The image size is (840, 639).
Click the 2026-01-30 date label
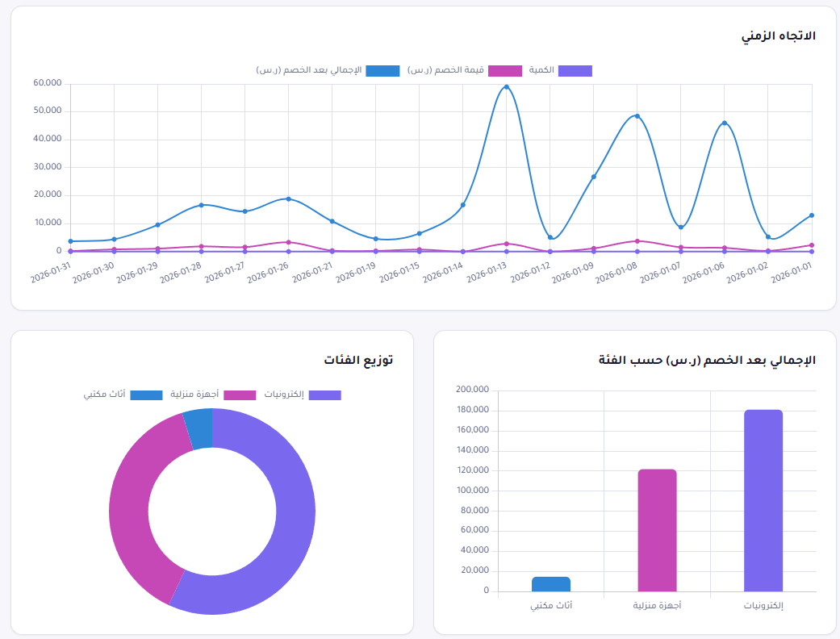coord(94,272)
